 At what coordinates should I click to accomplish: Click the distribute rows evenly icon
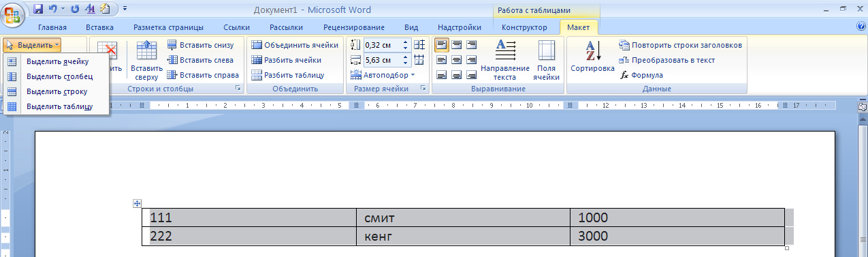(x=419, y=45)
